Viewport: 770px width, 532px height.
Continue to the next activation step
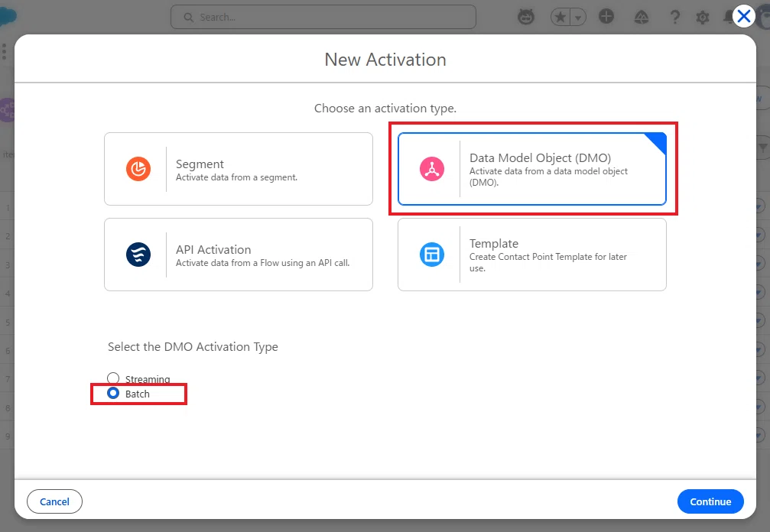(710, 501)
